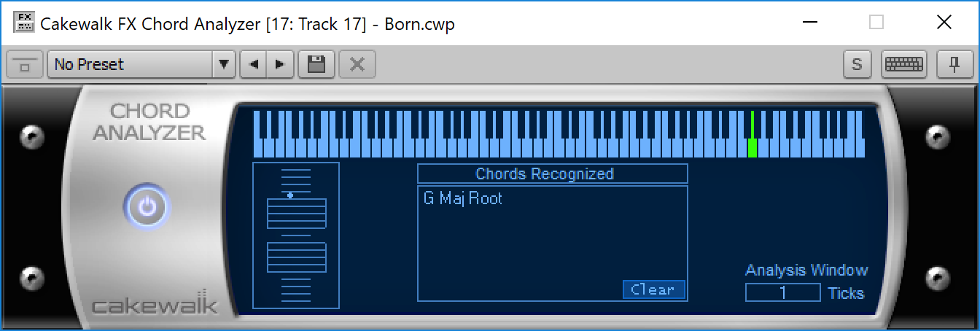
Task: Go to the previous preset
Action: pyautogui.click(x=254, y=64)
